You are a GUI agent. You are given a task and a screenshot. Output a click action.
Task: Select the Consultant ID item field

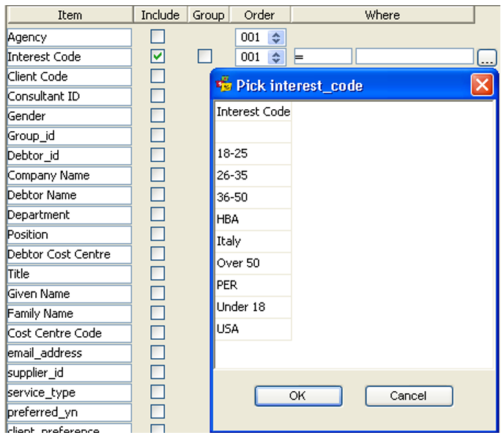(70, 97)
